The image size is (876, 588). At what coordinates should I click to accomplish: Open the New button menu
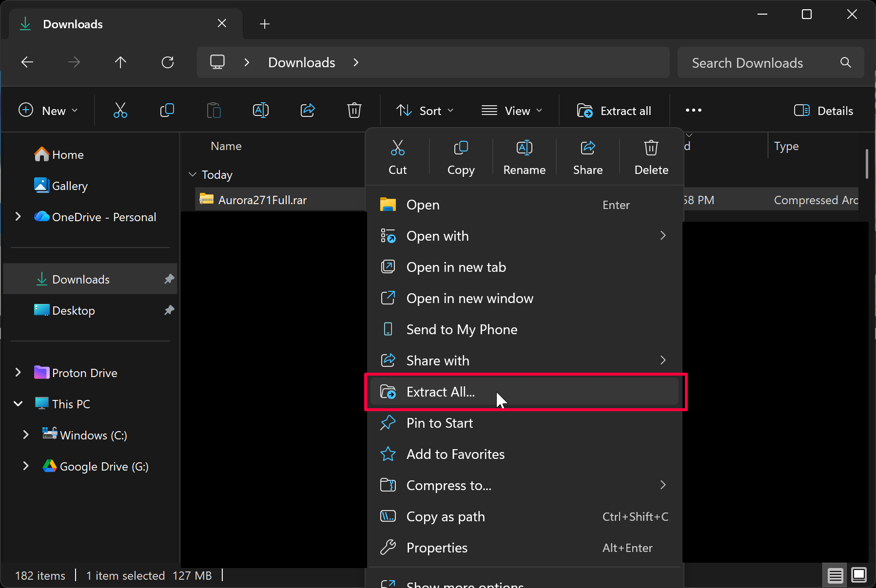point(48,111)
